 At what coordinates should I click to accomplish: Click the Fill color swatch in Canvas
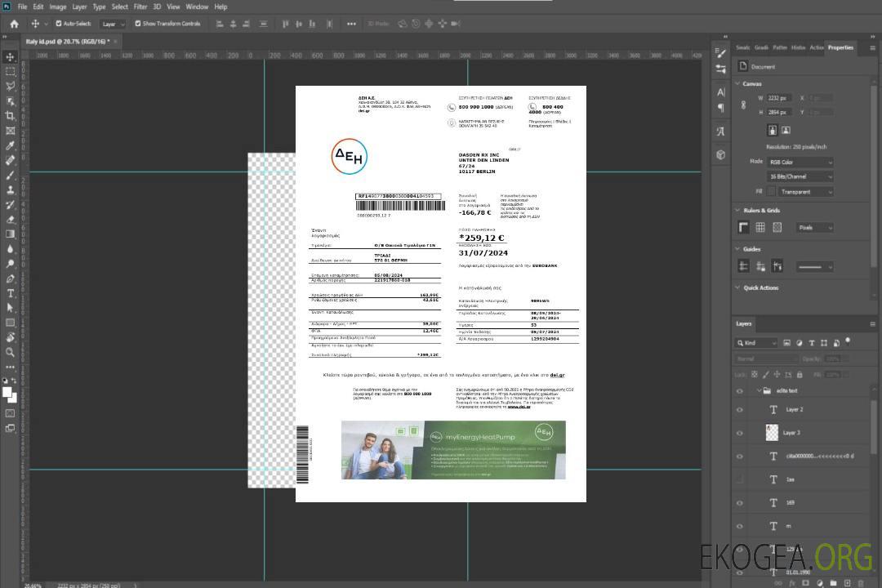pyautogui.click(x=771, y=192)
